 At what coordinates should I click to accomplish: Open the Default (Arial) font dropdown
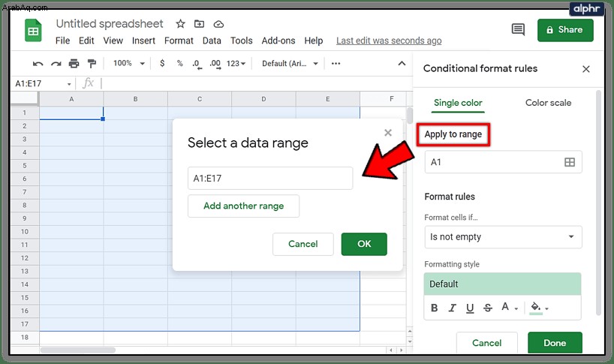[x=290, y=63]
